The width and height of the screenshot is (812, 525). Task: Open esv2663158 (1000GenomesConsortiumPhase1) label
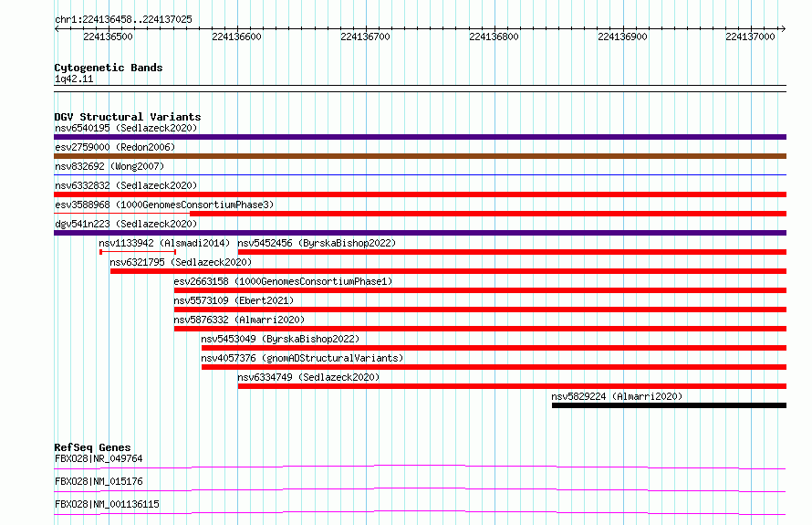click(283, 281)
